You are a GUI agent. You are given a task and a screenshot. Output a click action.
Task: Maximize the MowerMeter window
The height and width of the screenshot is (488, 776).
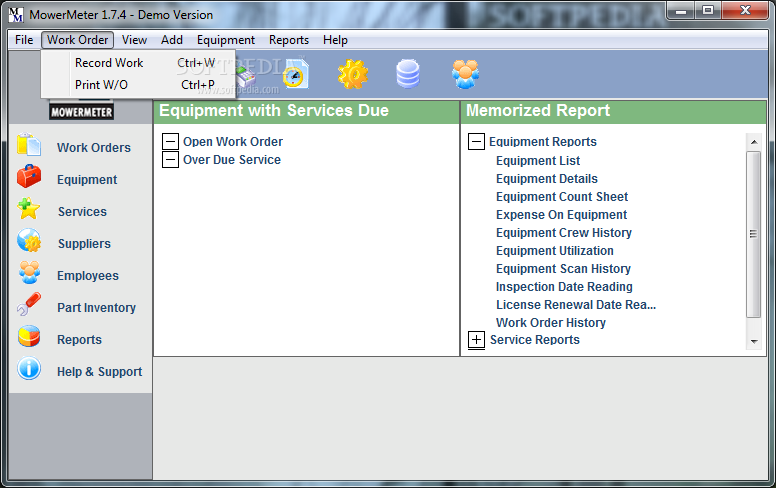(x=708, y=11)
